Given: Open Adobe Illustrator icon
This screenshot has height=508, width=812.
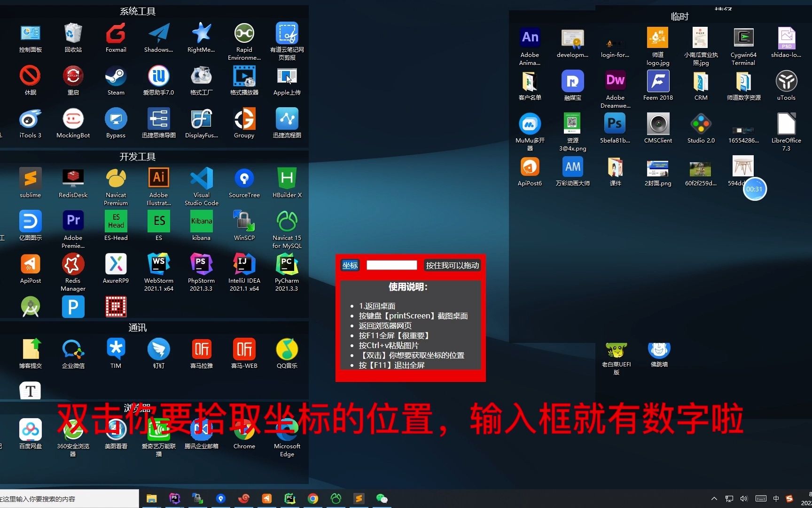Looking at the screenshot, I should (158, 187).
